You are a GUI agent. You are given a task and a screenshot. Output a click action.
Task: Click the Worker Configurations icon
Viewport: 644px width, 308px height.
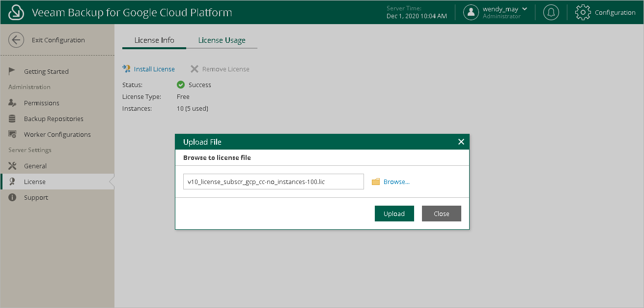[x=13, y=134]
